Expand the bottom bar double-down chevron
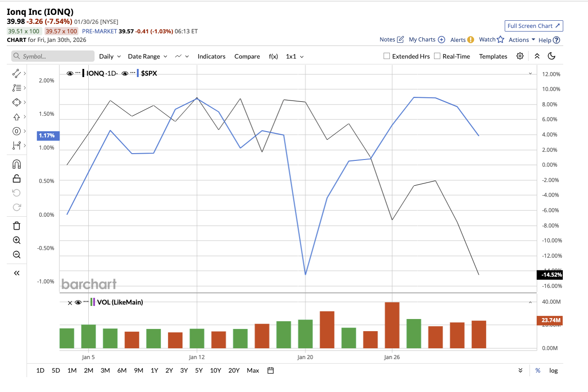The width and height of the screenshot is (588, 392). (x=520, y=370)
